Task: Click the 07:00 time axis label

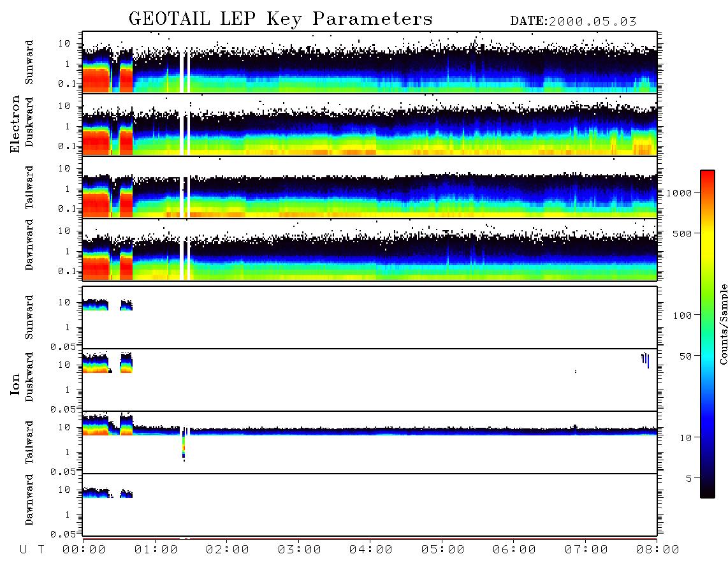Action: tap(586, 550)
